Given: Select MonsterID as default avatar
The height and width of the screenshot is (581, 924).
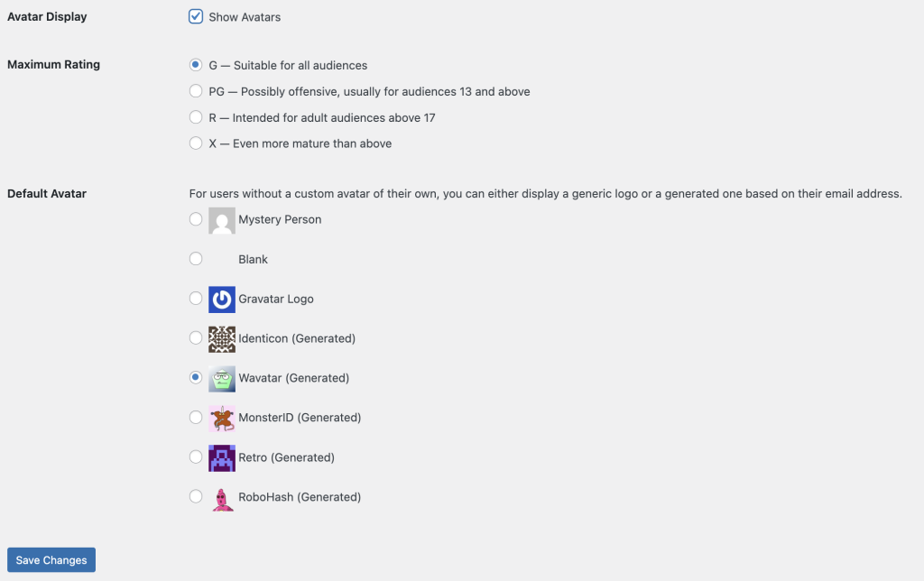Looking at the screenshot, I should click(196, 418).
